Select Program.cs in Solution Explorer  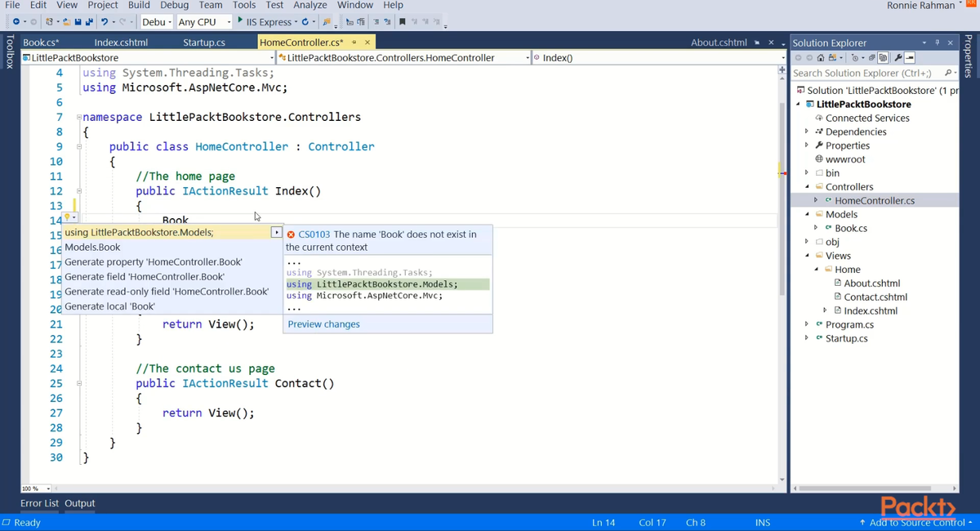point(849,324)
